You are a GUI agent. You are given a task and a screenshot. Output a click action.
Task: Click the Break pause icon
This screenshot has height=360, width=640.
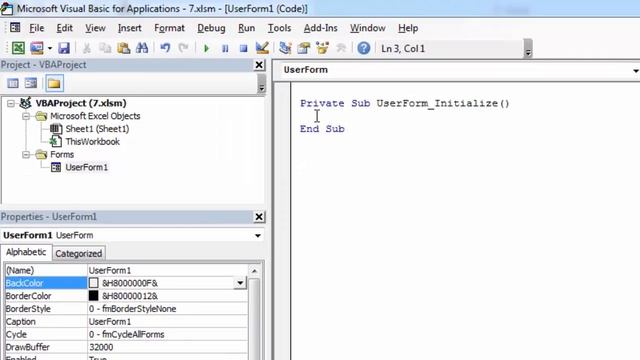pyautogui.click(x=225, y=49)
